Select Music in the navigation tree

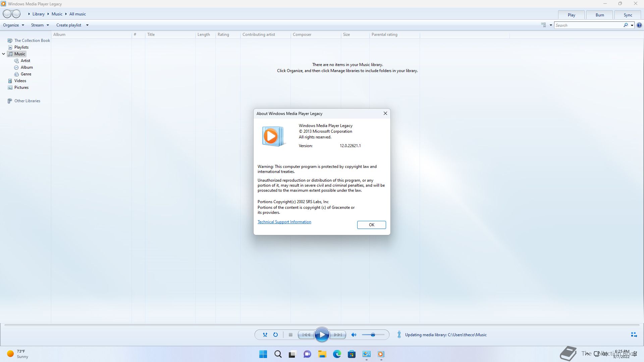(x=17, y=54)
